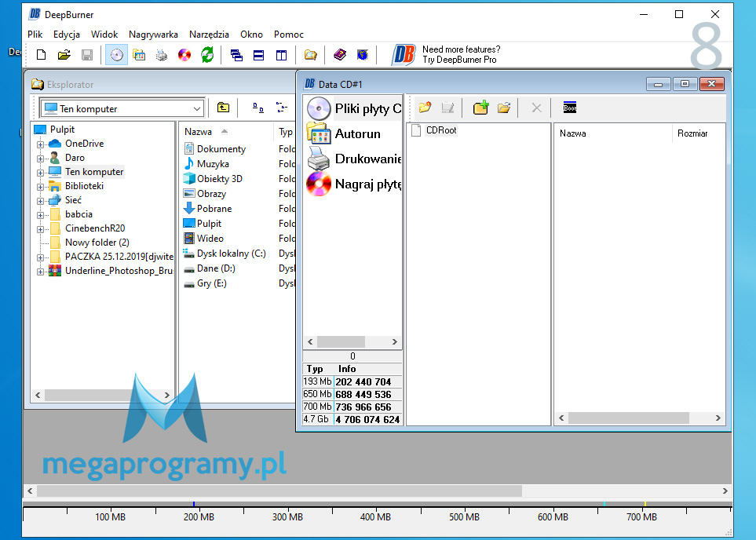
Task: Click the Data CD sidebar horizontal scrollbar
Action: [x=352, y=342]
